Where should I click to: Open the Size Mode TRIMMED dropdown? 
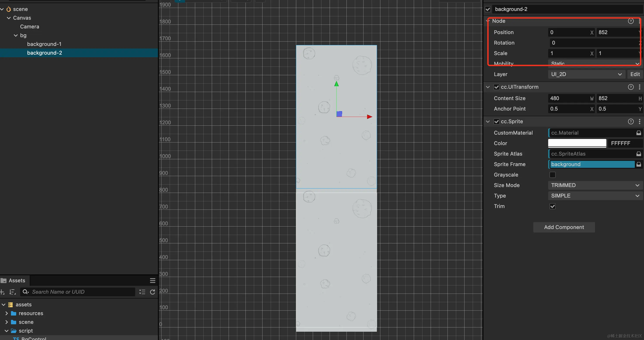tap(595, 185)
